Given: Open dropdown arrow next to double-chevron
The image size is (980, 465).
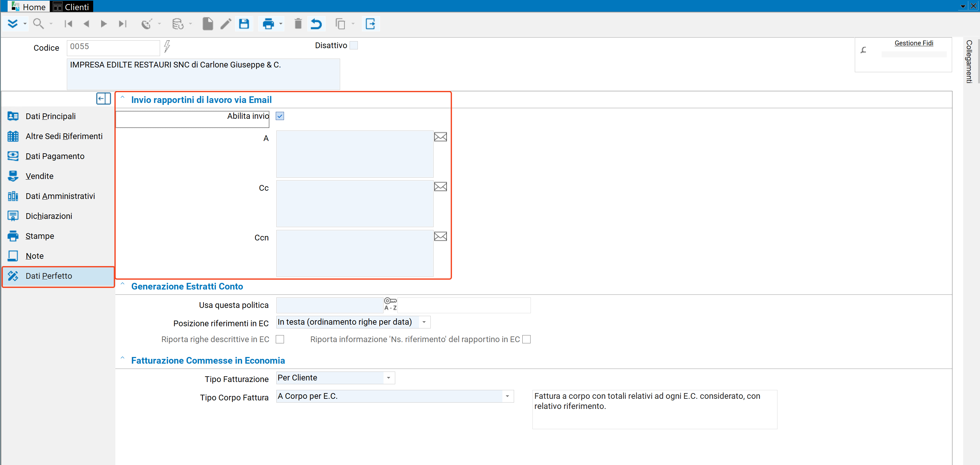Looking at the screenshot, I should click(25, 24).
